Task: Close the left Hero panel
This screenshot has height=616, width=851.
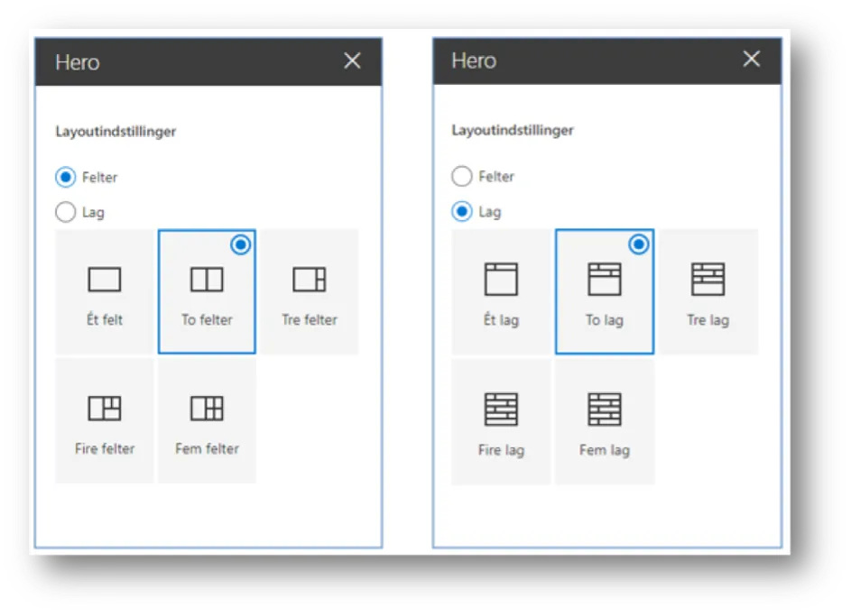Action: (x=352, y=60)
